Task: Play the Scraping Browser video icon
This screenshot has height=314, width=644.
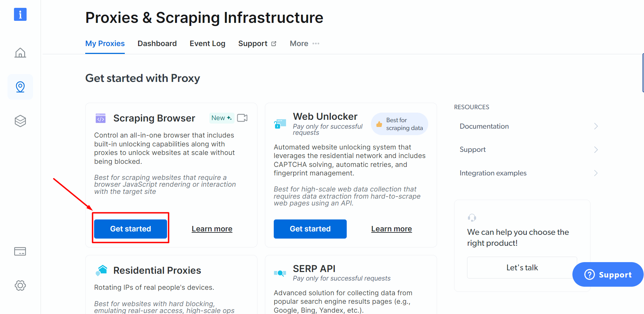Action: (242, 118)
